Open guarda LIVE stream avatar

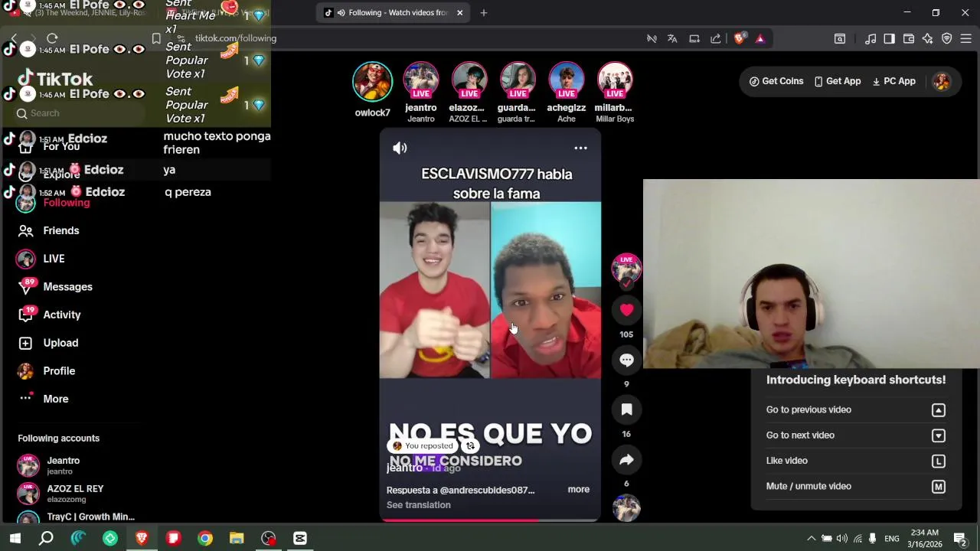(x=518, y=81)
